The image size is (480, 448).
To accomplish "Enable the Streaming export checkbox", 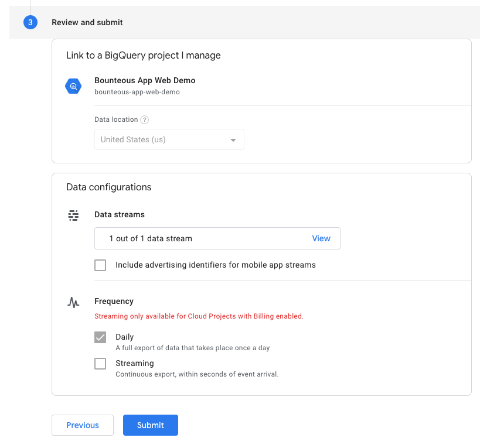I will pyautogui.click(x=100, y=364).
